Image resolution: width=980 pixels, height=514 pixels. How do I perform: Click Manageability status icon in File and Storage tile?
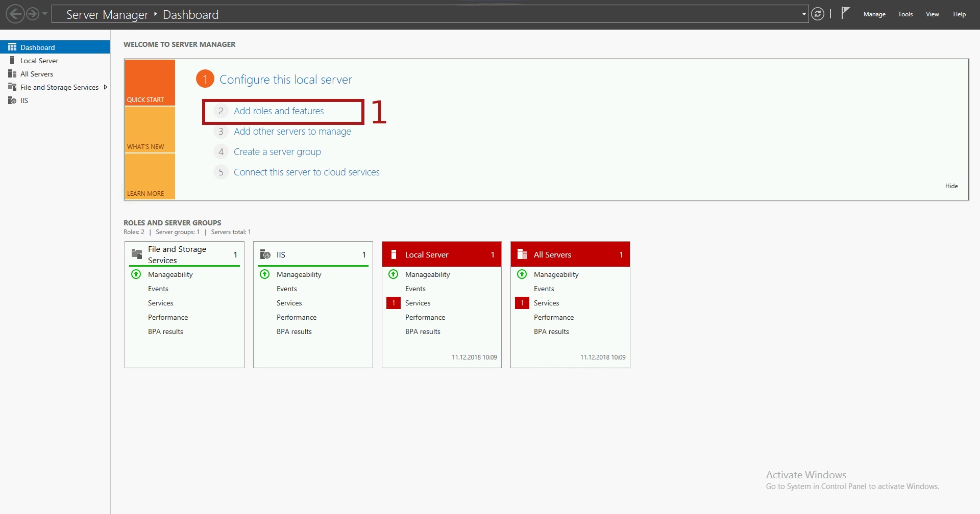[x=136, y=274]
